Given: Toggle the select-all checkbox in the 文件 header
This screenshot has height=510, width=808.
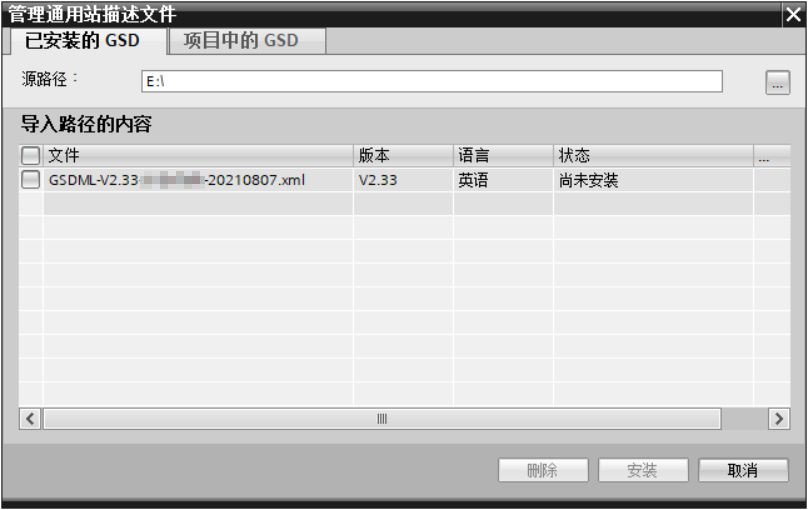Looking at the screenshot, I should pos(30,155).
